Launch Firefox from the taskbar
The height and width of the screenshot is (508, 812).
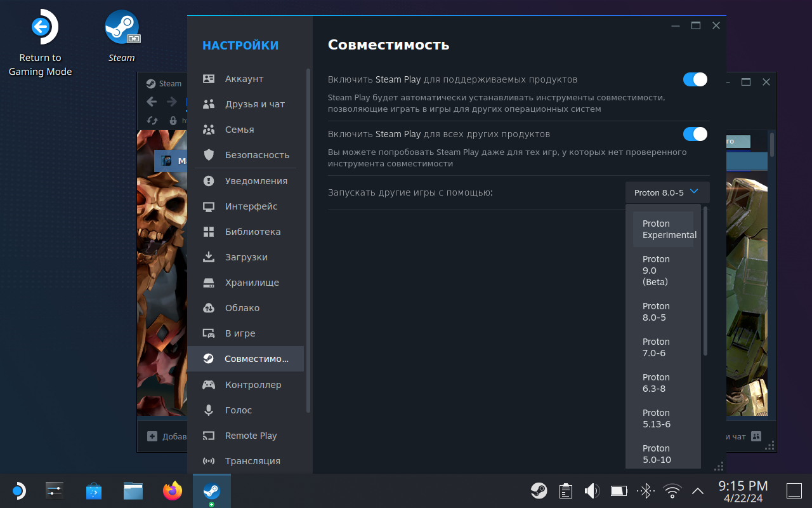pyautogui.click(x=173, y=490)
